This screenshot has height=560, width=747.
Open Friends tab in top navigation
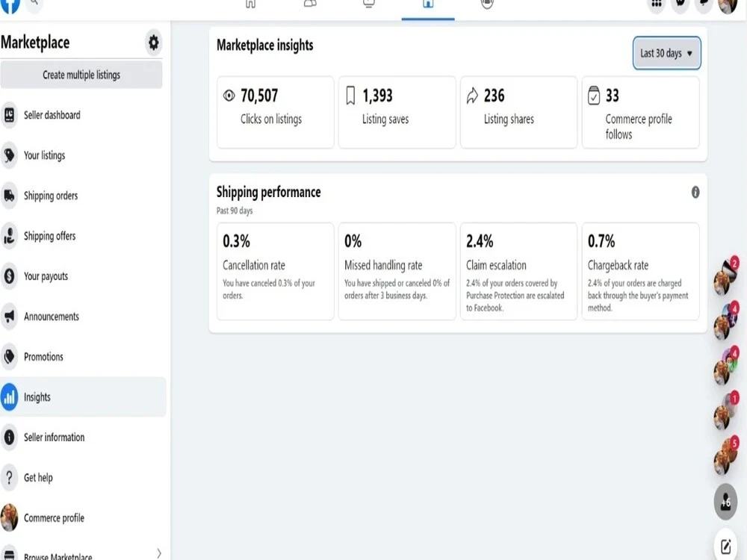click(310, 4)
